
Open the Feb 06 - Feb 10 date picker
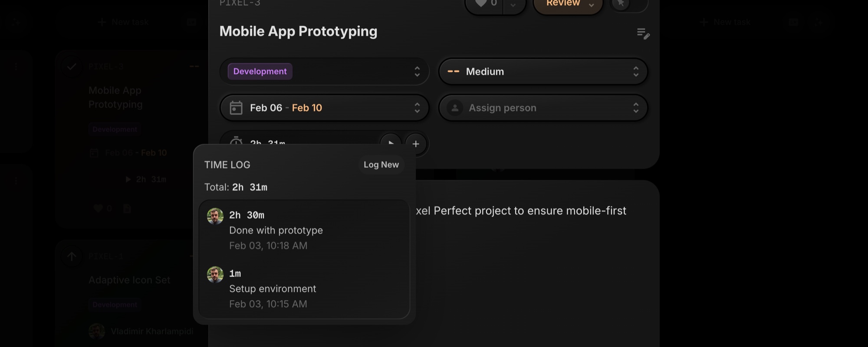tap(324, 108)
